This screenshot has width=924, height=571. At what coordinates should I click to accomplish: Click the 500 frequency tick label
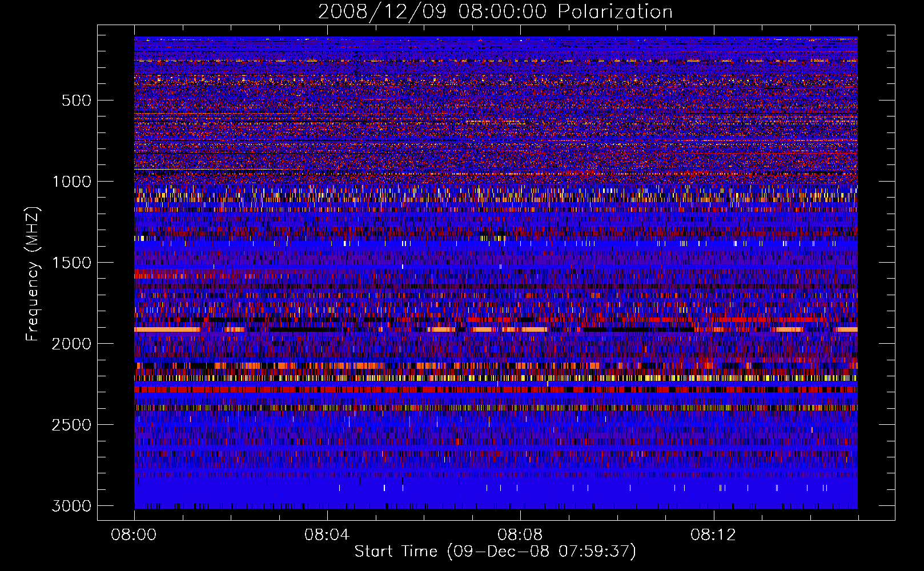76,100
